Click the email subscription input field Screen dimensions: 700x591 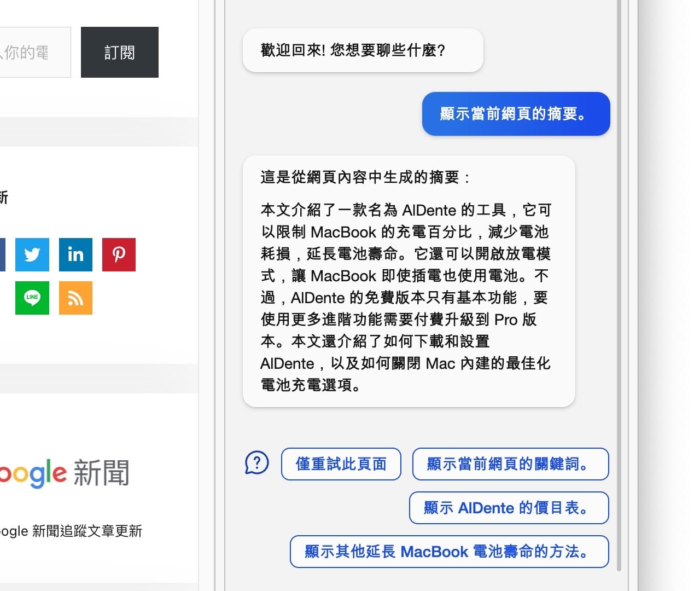35,52
